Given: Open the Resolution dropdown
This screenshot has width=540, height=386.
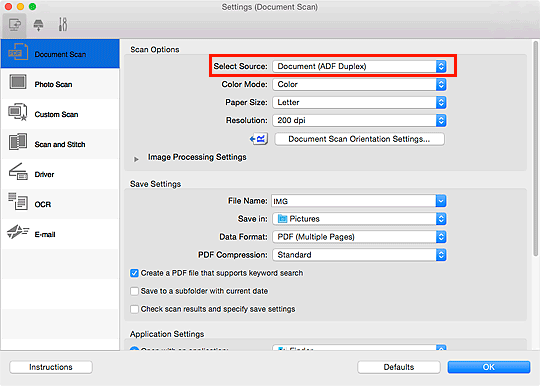Looking at the screenshot, I should 360,120.
